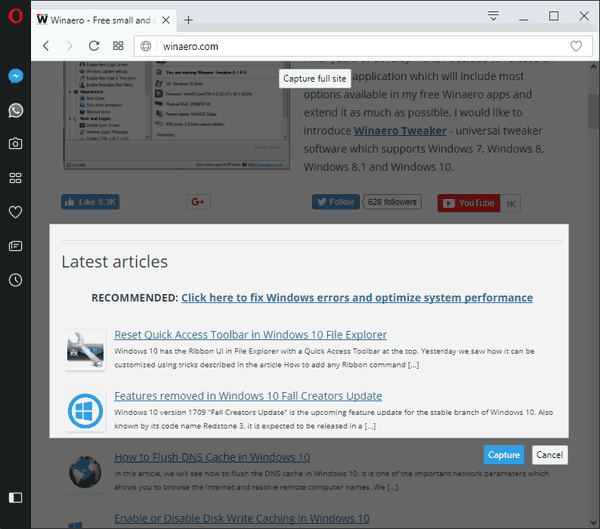Open Reset Quick Access Toolbar article
The image size is (600, 529).
pyautogui.click(x=250, y=335)
